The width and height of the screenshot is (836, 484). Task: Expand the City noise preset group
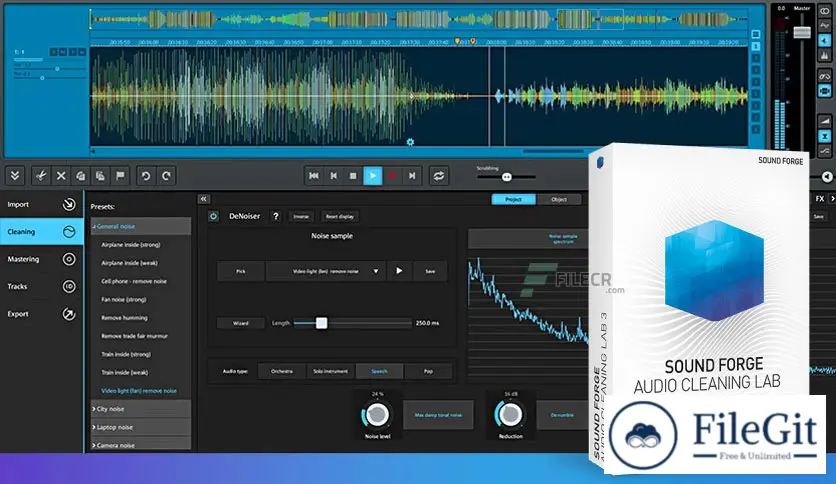pos(141,409)
